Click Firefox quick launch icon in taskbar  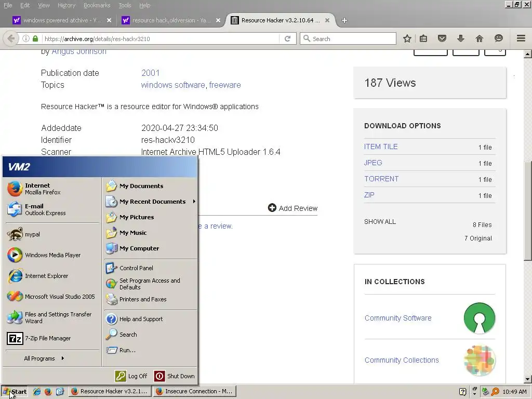click(48, 392)
